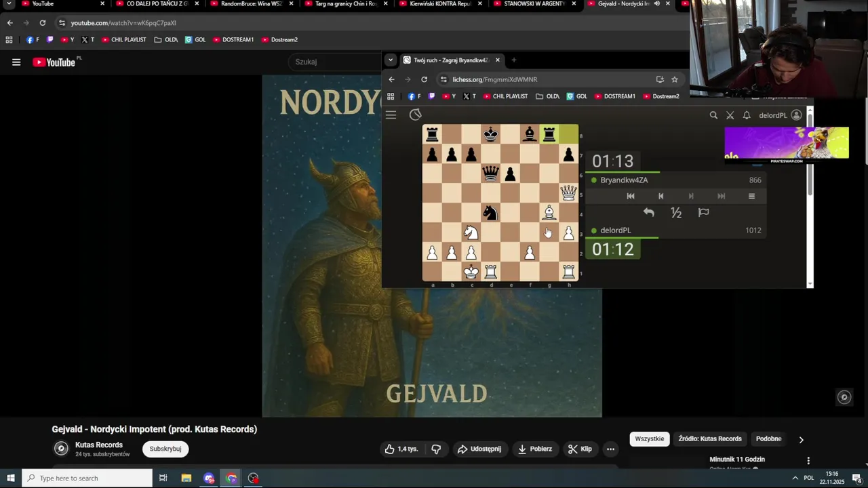The height and width of the screenshot is (488, 868).
Task: Focus the YouTube Szukaj search box
Action: coord(336,62)
